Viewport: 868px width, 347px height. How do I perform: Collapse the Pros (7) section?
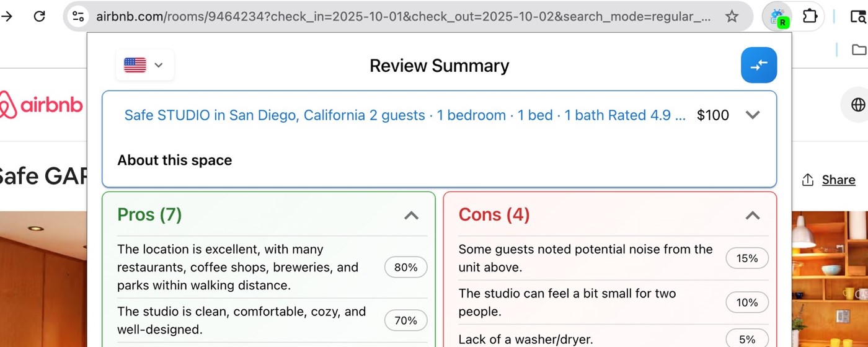pos(411,215)
